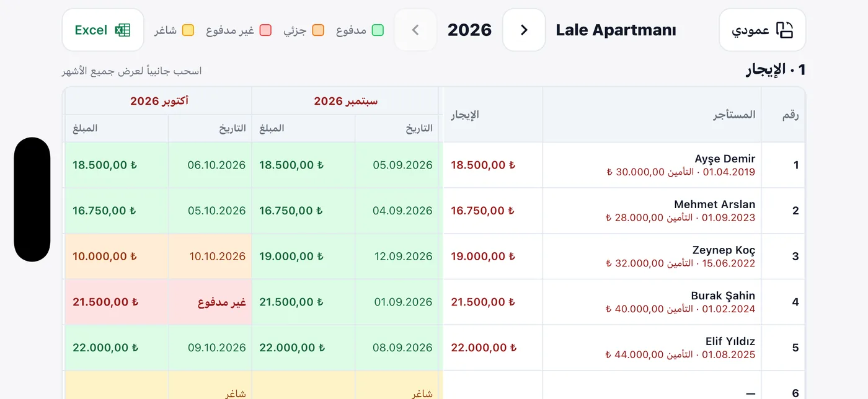868x399 pixels.
Task: Click Elif Yıldız's 08.09.2026 date cell
Action: click(x=397, y=348)
